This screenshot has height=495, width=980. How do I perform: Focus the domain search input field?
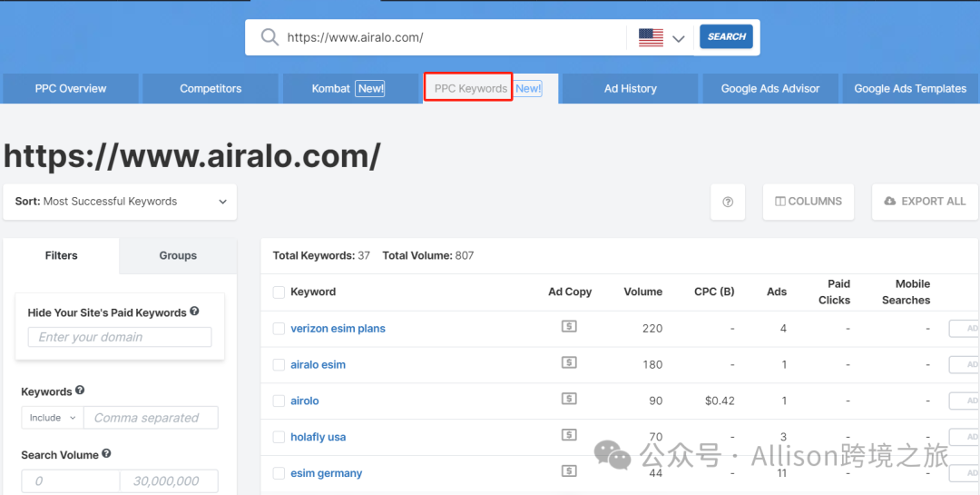pos(453,37)
